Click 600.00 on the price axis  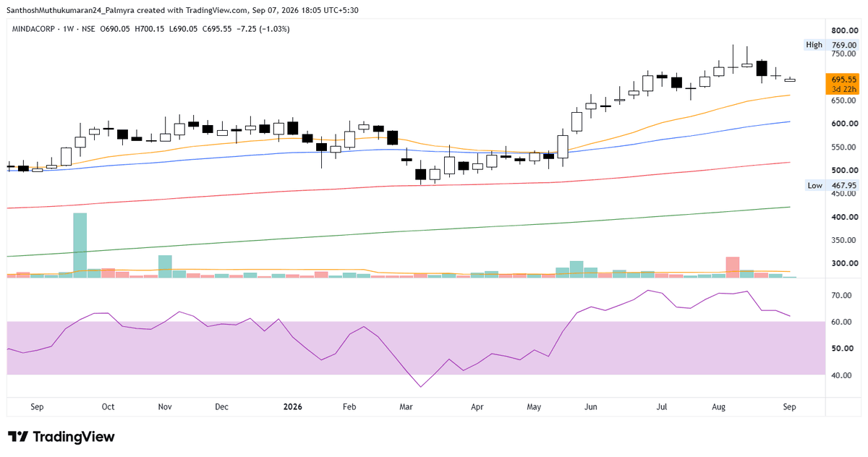tap(844, 124)
